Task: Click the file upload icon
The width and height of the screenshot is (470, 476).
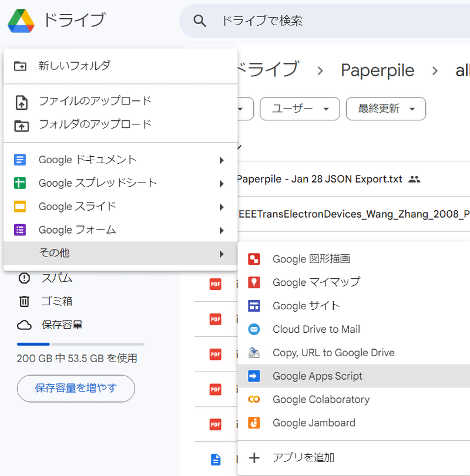Action: 21,102
